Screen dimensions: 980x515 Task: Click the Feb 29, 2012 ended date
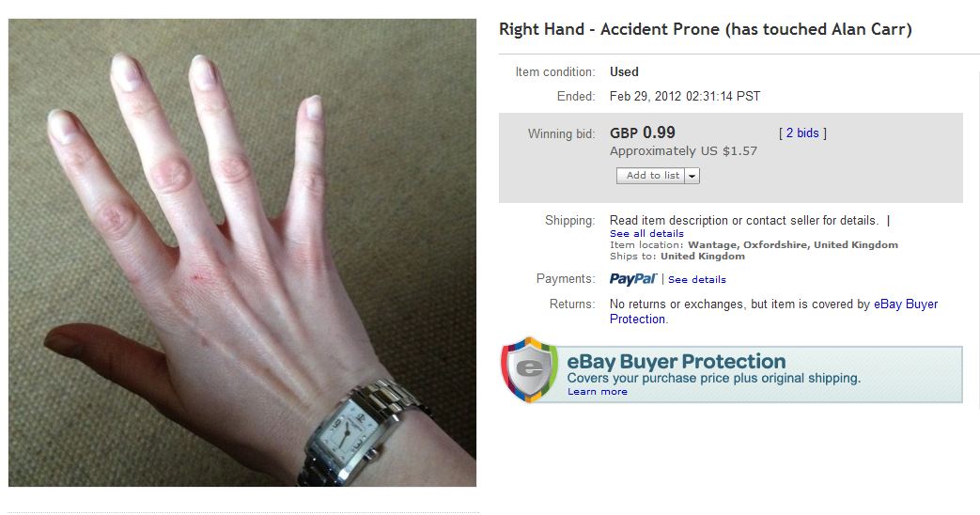pyautogui.click(x=685, y=96)
